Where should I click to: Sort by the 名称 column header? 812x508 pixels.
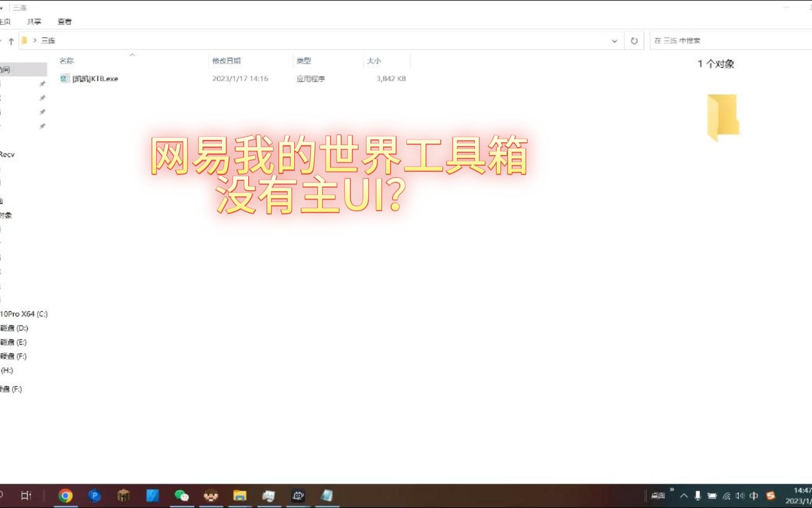click(x=66, y=61)
